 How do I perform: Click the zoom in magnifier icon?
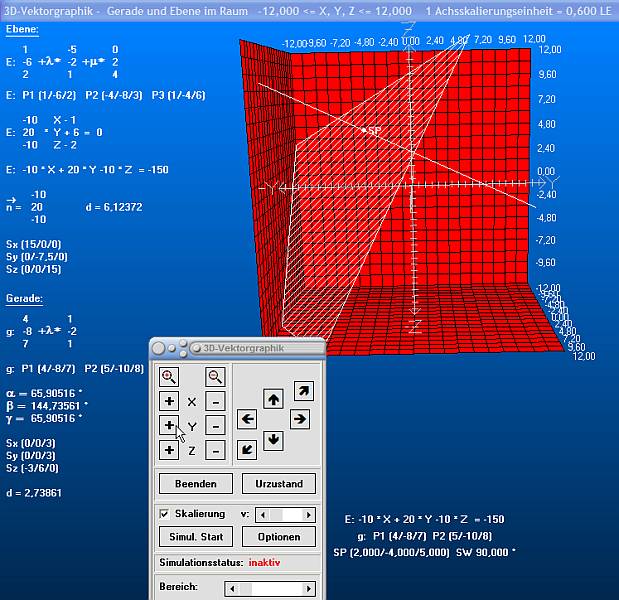(x=169, y=377)
